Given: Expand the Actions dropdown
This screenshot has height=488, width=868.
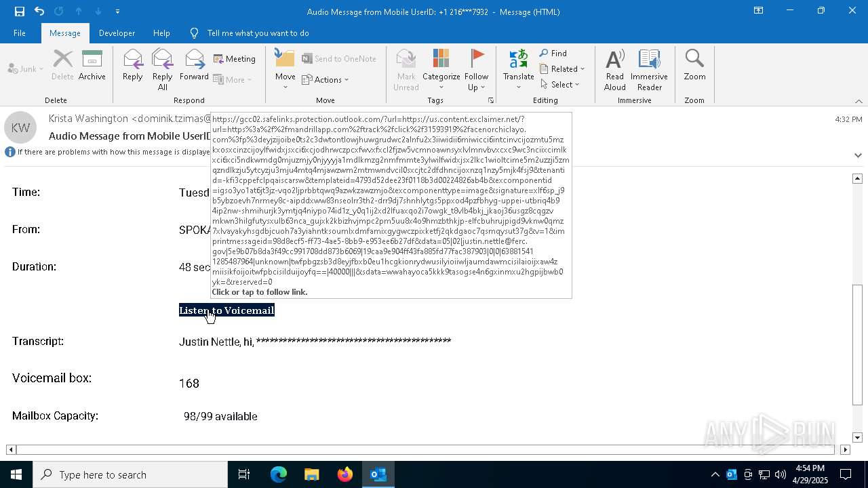Looking at the screenshot, I should point(325,79).
